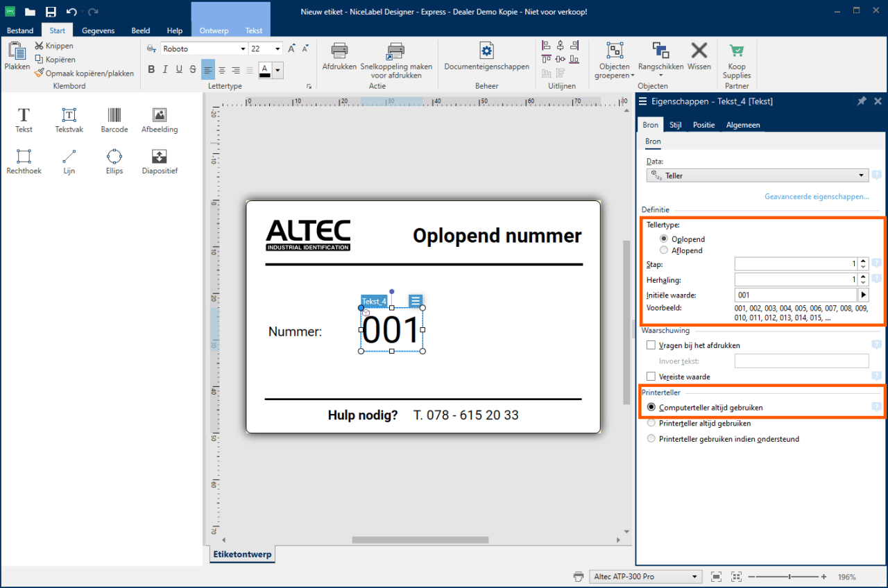Screen dimensions: 888x588
Task: Align objects to right edges
Action: tap(574, 46)
